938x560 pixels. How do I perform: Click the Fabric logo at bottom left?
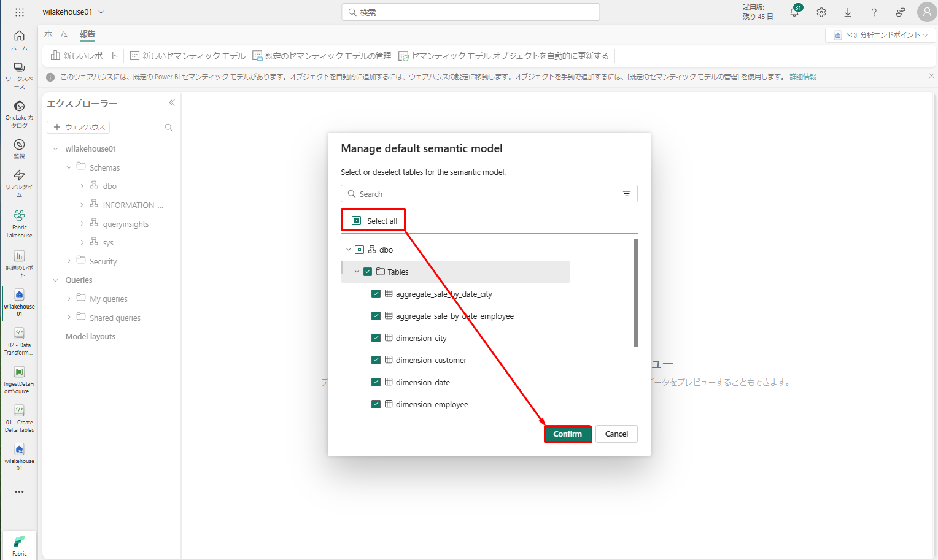20,545
